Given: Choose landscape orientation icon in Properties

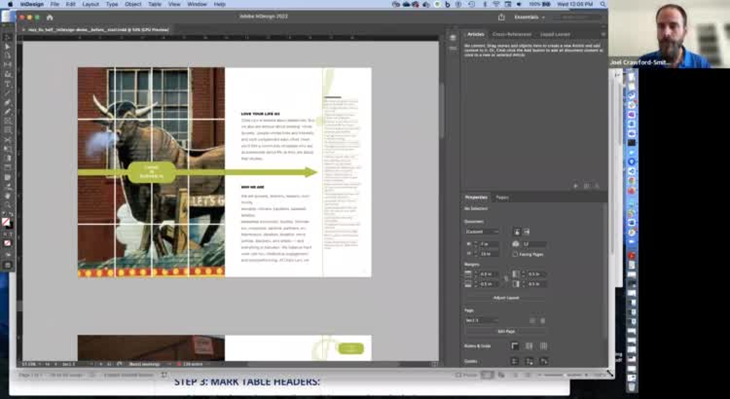Looking at the screenshot, I should click(527, 231).
